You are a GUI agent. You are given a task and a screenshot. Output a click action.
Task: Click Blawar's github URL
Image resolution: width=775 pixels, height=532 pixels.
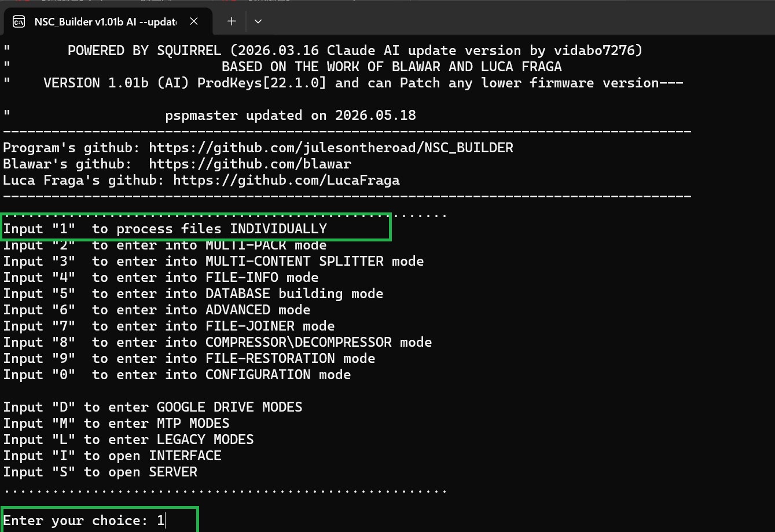(250, 164)
